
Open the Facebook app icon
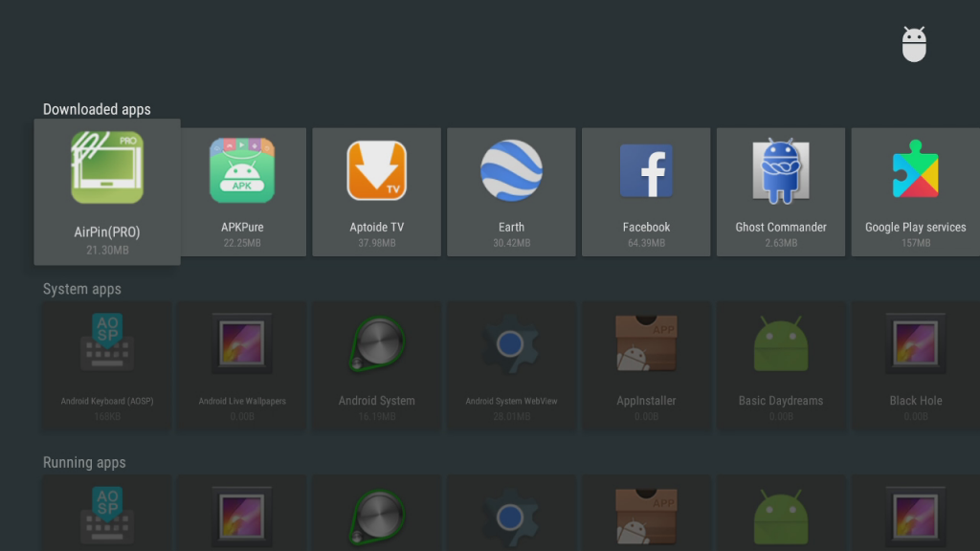(646, 170)
